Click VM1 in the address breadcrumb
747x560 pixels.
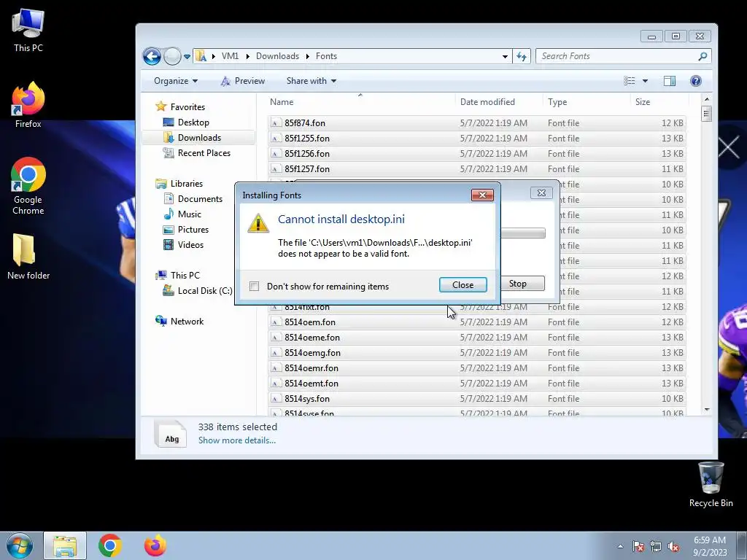pyautogui.click(x=230, y=56)
